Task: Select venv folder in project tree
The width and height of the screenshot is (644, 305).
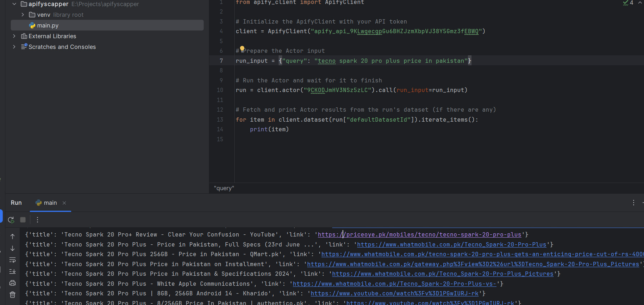Action: [x=44, y=15]
